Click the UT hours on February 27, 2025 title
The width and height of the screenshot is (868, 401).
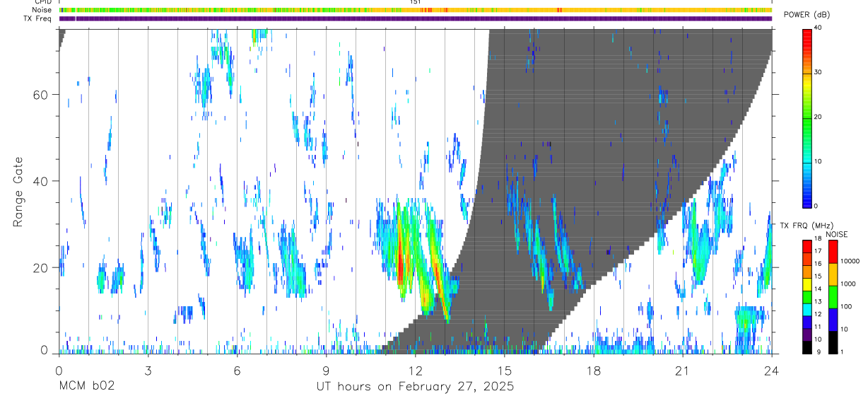pos(415,386)
